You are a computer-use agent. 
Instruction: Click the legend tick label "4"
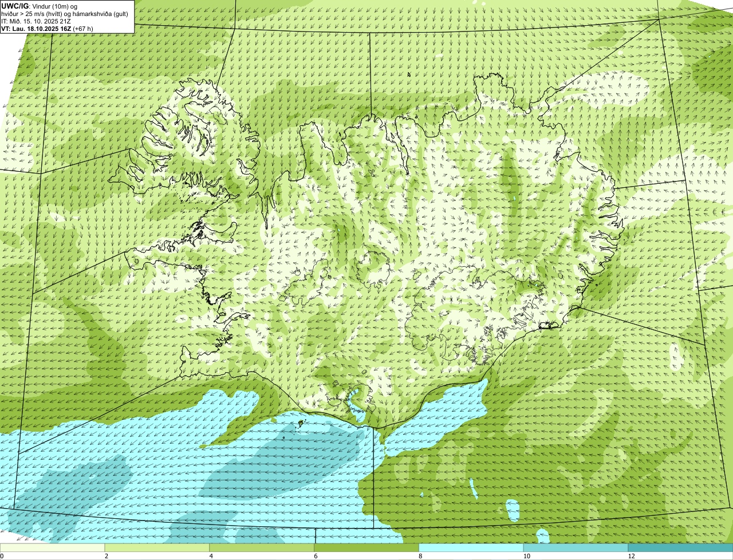[x=211, y=556]
